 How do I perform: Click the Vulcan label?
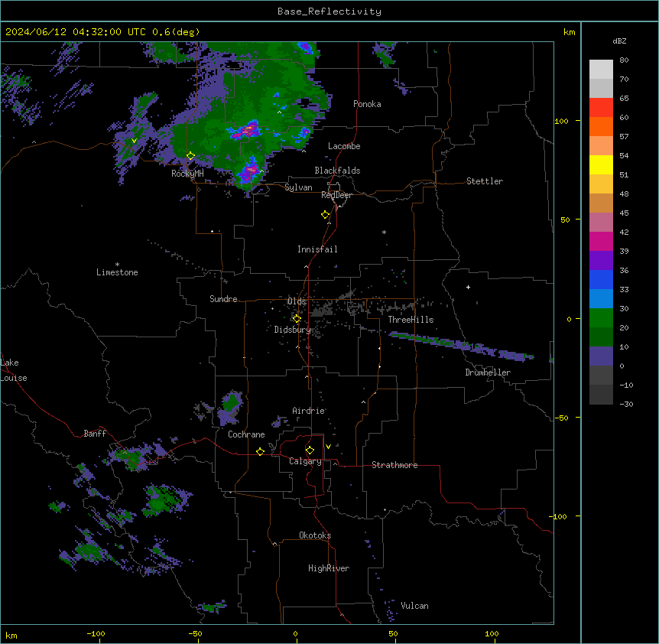pyautogui.click(x=414, y=606)
